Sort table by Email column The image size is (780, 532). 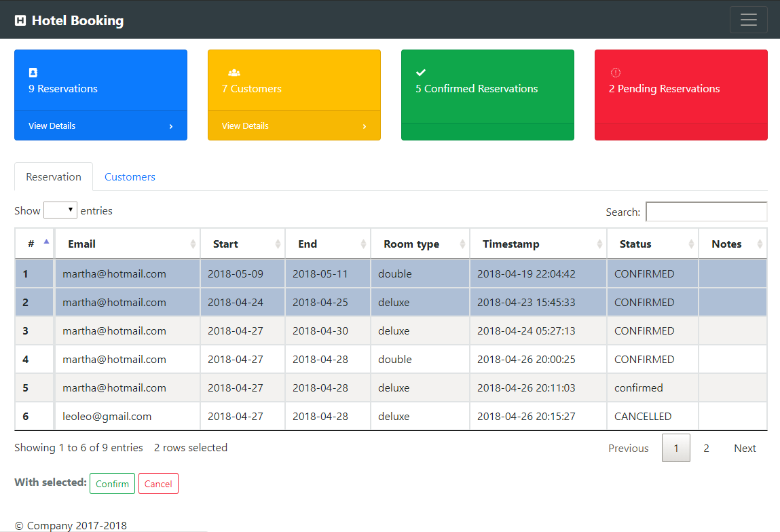point(128,244)
